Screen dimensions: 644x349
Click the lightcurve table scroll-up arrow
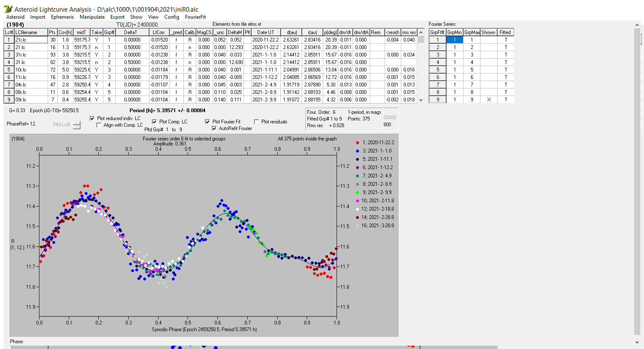(421, 32)
